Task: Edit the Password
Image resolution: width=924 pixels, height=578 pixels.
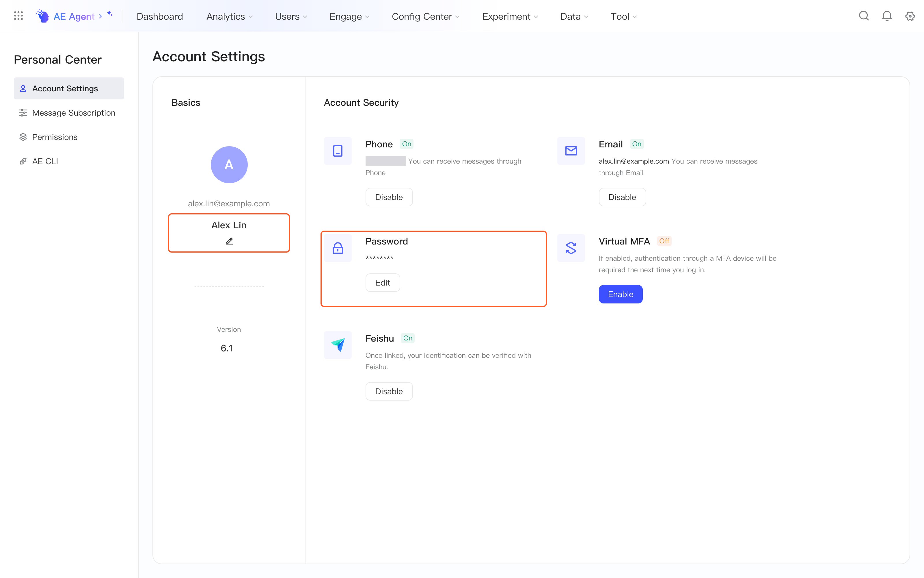Action: click(x=383, y=283)
